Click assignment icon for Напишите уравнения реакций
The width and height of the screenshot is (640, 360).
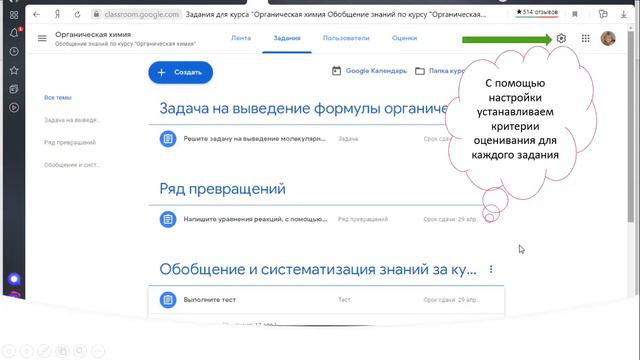(168, 219)
